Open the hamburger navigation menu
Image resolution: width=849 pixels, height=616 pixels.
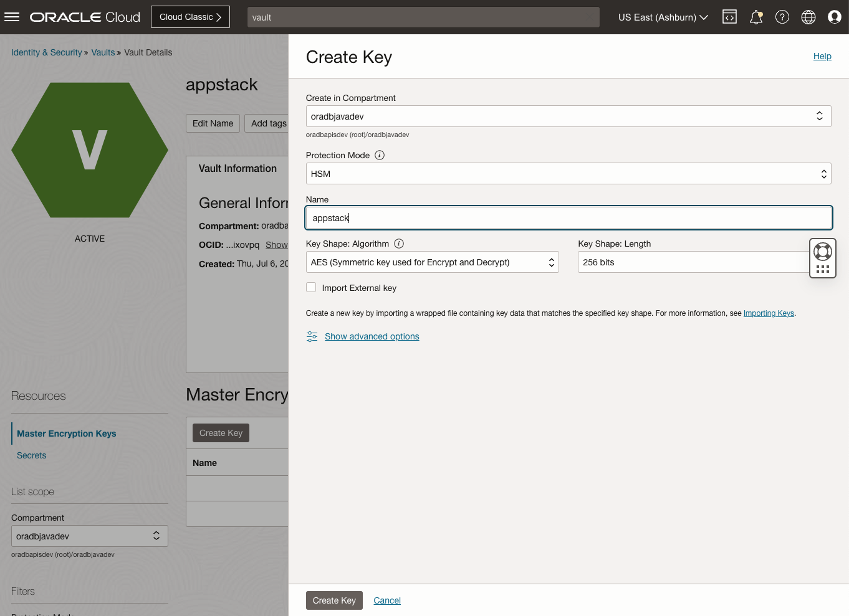point(12,17)
